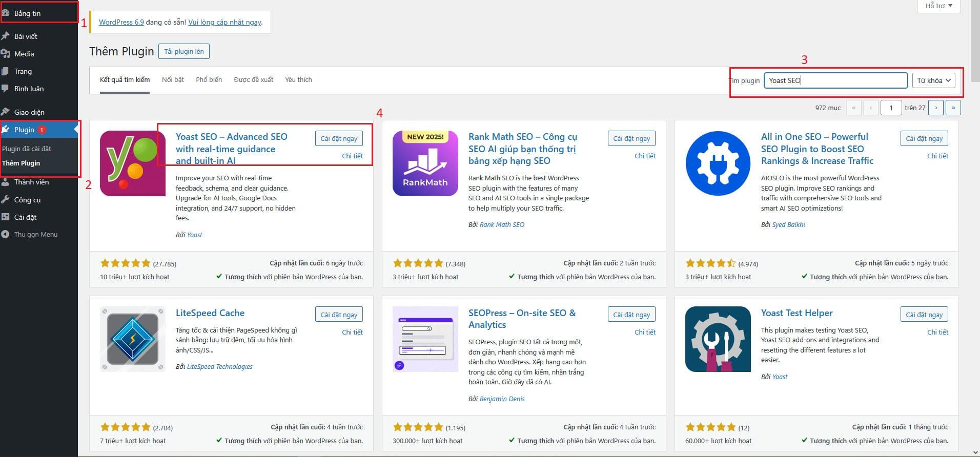This screenshot has height=457, width=980.
Task: Click the current page number field
Action: pos(891,108)
